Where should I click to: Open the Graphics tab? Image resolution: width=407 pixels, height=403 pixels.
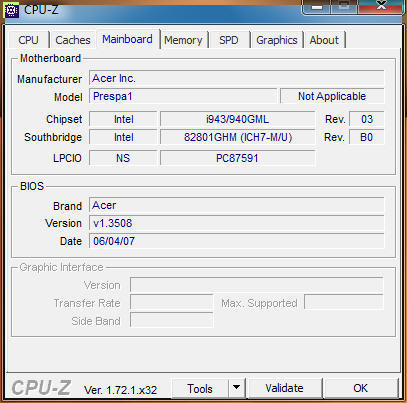click(x=277, y=40)
